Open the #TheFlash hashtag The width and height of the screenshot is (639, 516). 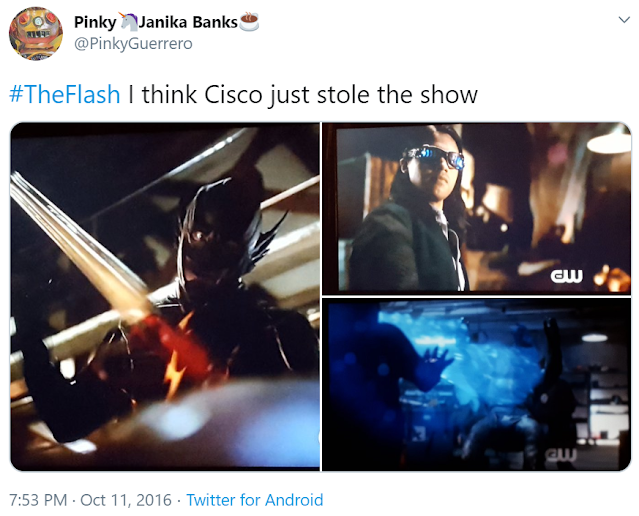64,95
